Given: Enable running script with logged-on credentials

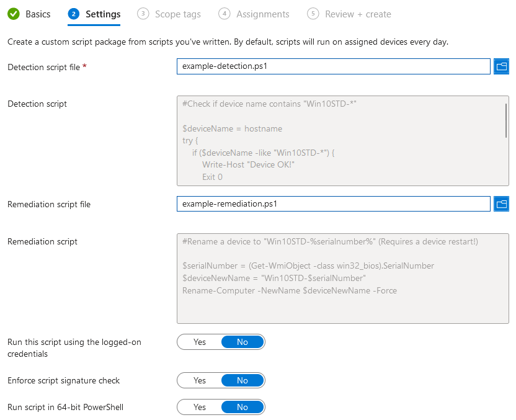Looking at the screenshot, I should (x=199, y=342).
